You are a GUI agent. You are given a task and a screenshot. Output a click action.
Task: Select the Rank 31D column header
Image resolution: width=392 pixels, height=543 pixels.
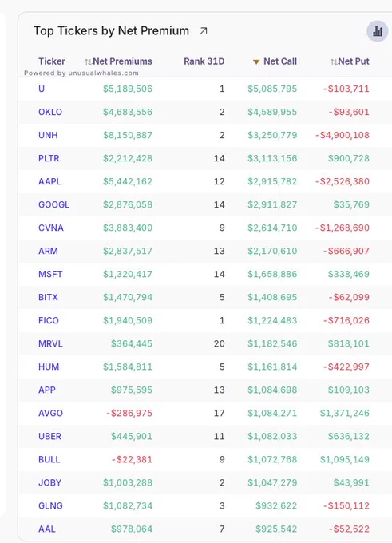coord(204,61)
